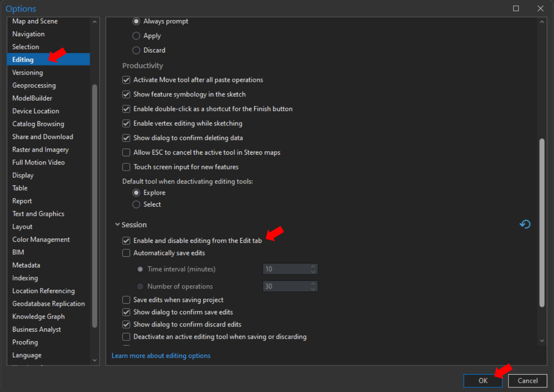This screenshot has height=392, width=554.
Task: Check Touch screen input for new features
Action: pos(126,167)
